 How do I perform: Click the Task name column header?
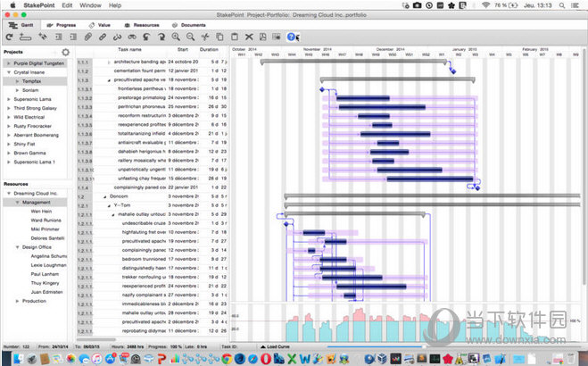coord(129,49)
